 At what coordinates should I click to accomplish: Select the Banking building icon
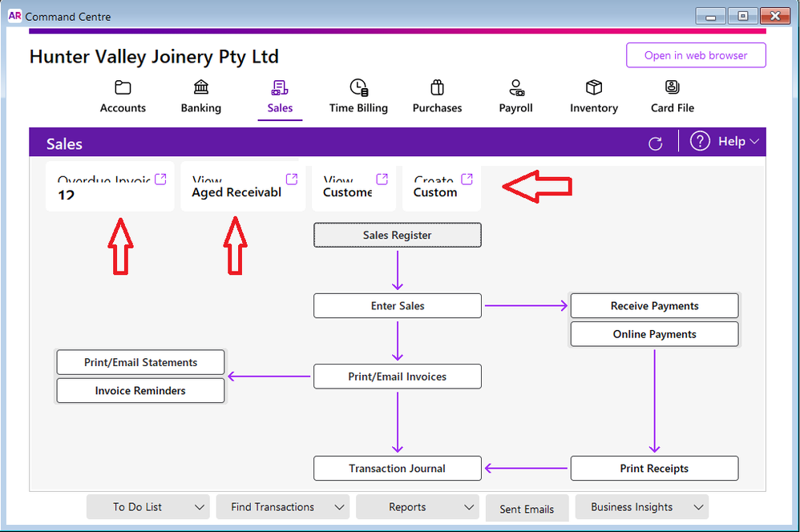tap(201, 87)
